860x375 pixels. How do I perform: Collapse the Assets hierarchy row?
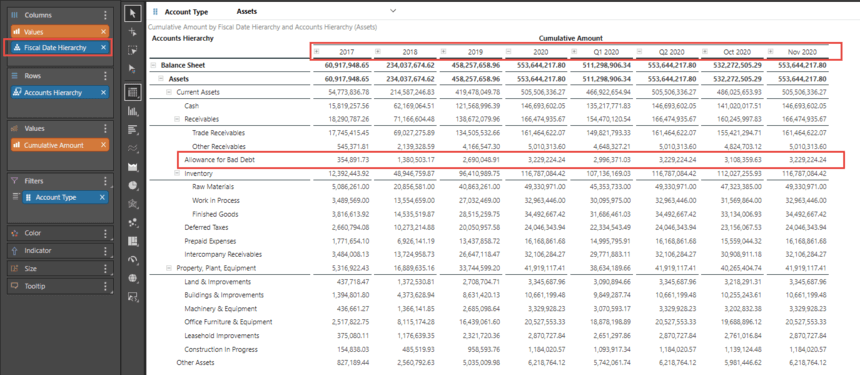pyautogui.click(x=161, y=79)
